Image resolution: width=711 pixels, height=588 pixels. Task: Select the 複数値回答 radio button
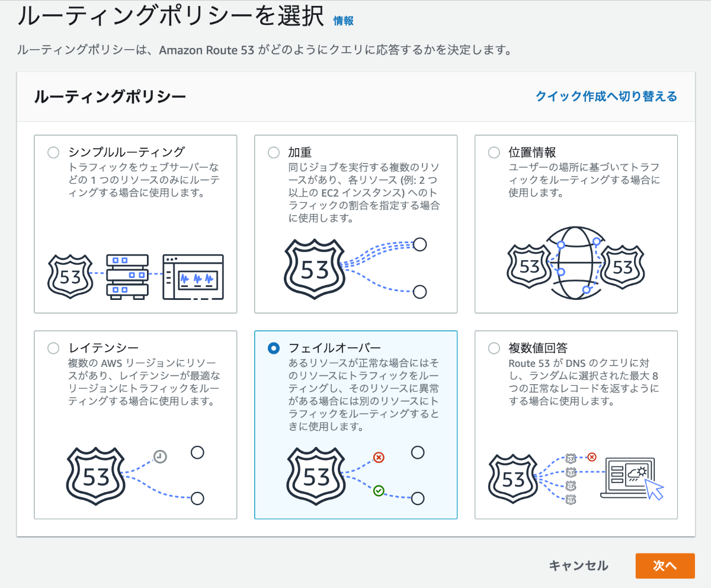point(494,348)
